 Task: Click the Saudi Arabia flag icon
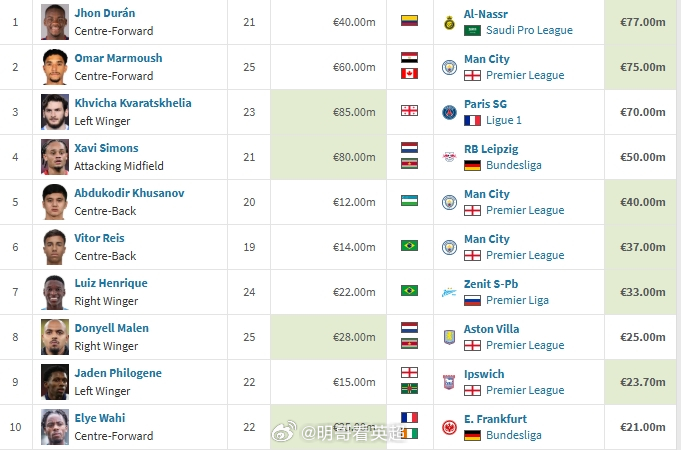(x=472, y=30)
